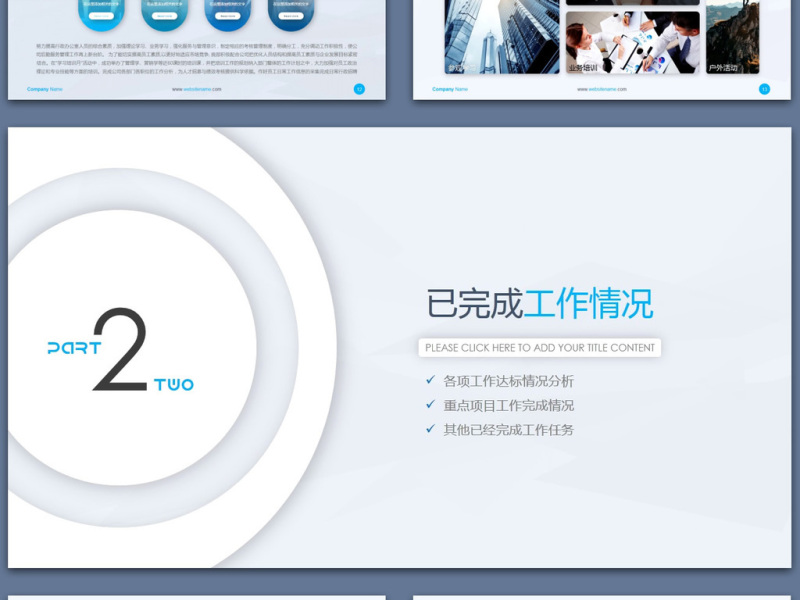Click the blue TWO label

(174, 384)
